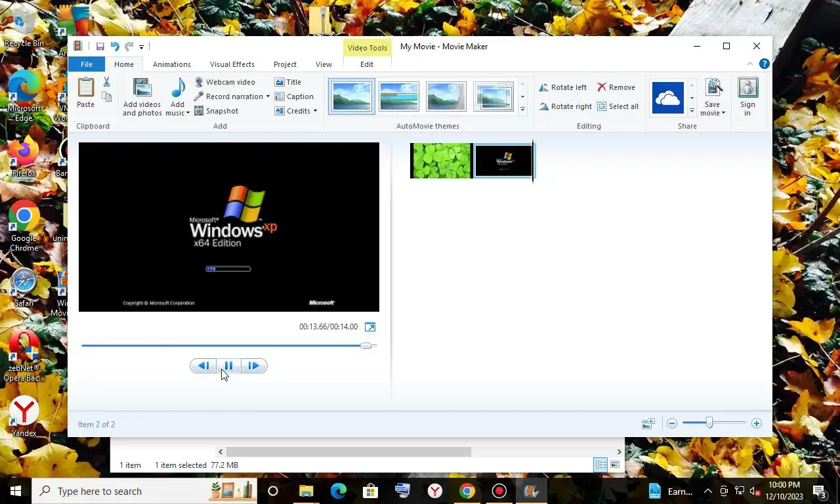The width and height of the screenshot is (840, 504).
Task: Collapse the ribbon with the chevron
Action: coord(750,64)
